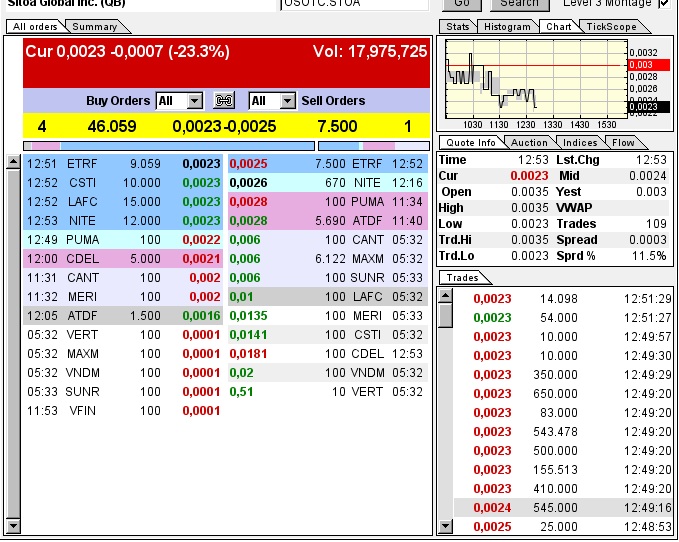Click the red 0,003 price label on the chart
This screenshot has width=679, height=542.
649,65
